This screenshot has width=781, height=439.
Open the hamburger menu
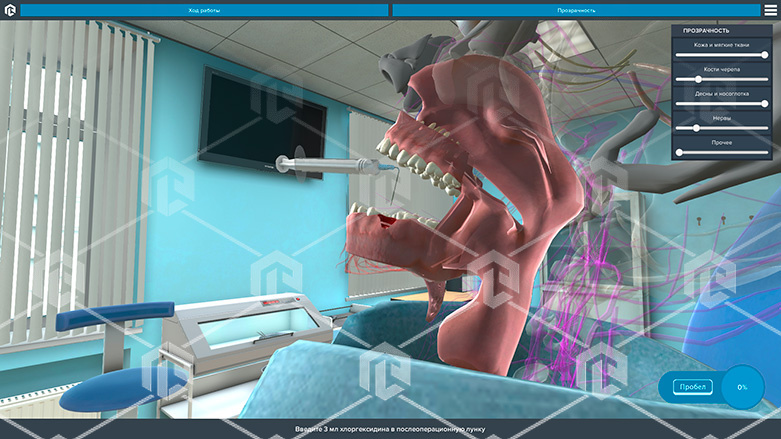tap(769, 10)
